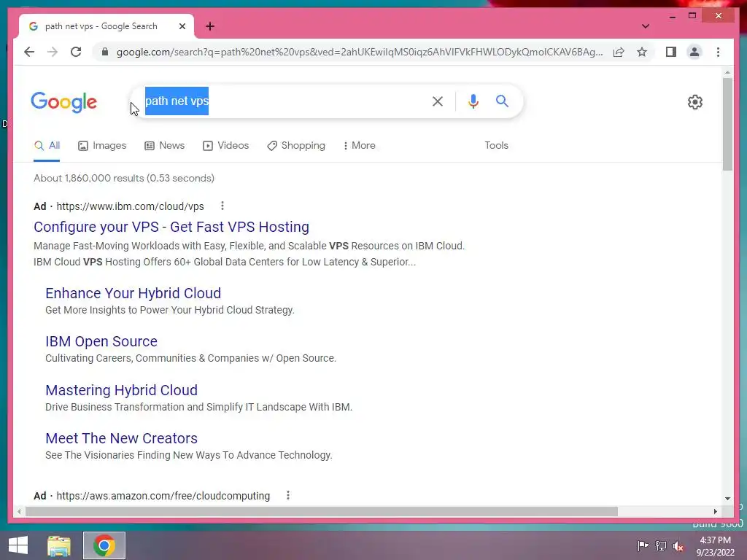Click the blue magnifier search button
Screen dimensions: 747x560
pos(502,101)
